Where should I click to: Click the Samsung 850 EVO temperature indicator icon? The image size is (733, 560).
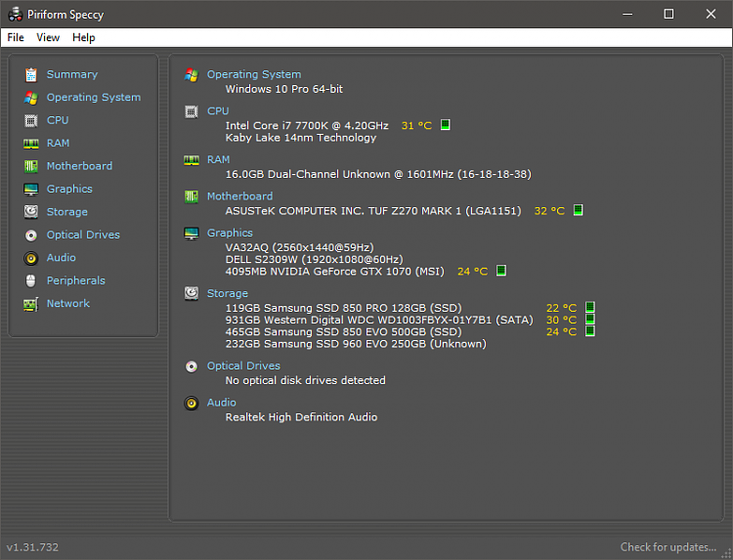[590, 331]
